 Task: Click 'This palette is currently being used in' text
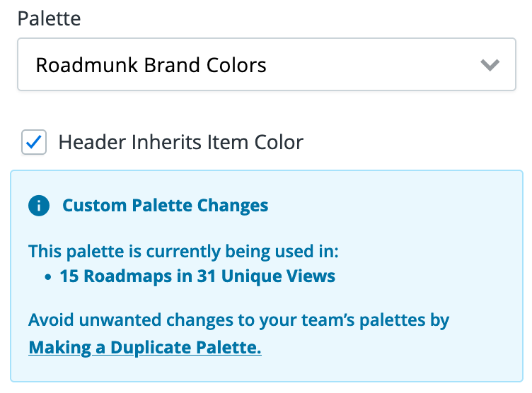tap(184, 251)
